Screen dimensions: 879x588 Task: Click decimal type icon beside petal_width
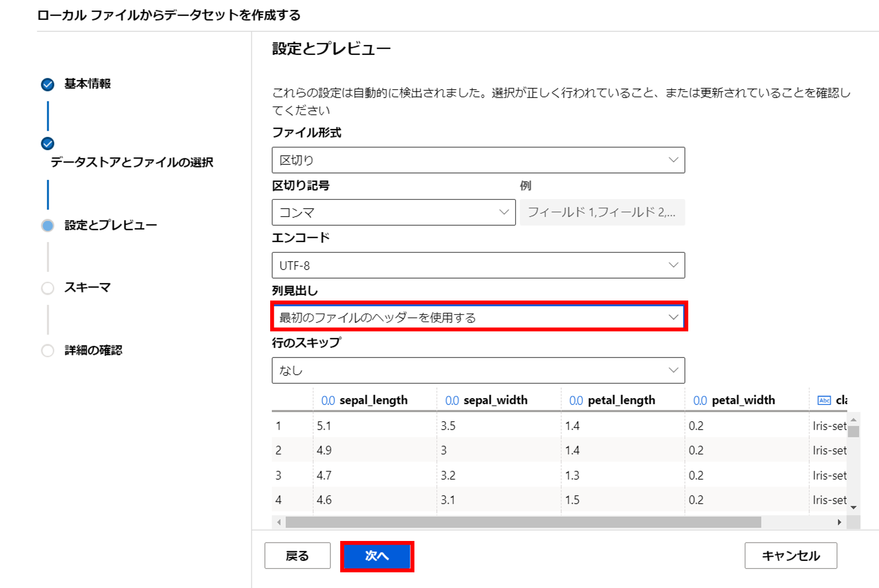click(x=700, y=400)
